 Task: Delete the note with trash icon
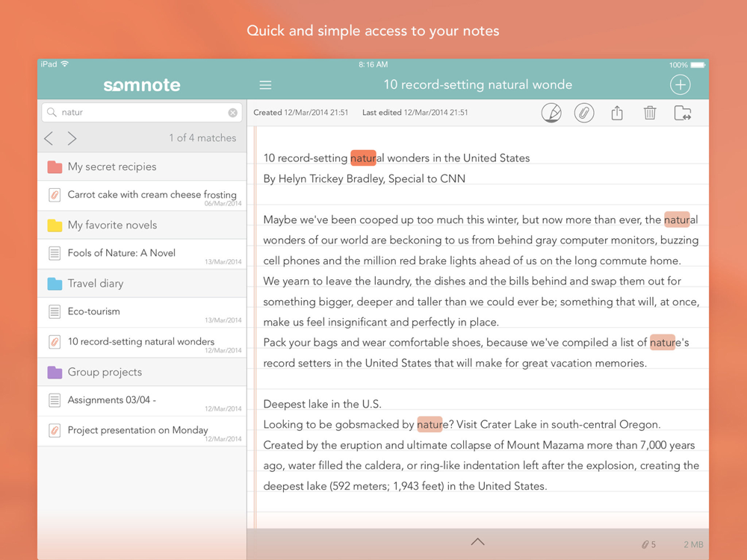click(650, 113)
